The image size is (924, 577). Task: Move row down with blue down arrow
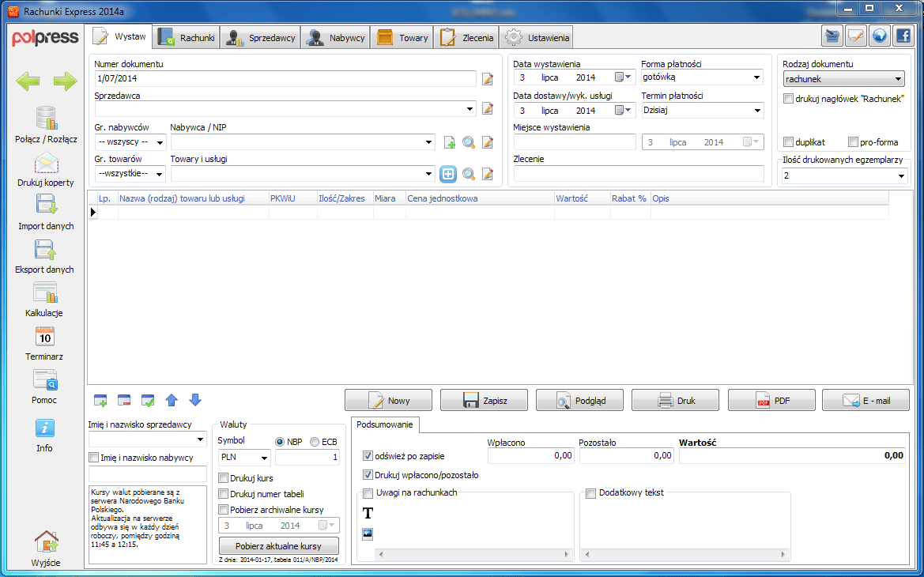(x=195, y=400)
